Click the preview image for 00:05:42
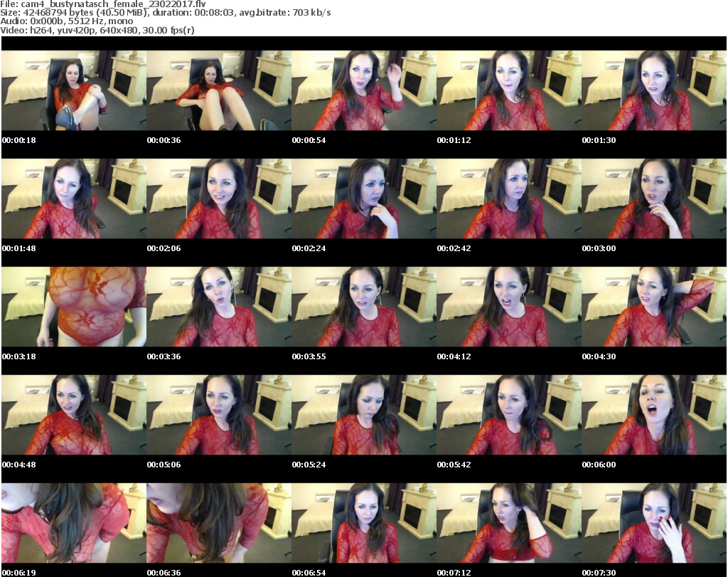The width and height of the screenshot is (728, 577). click(x=509, y=415)
